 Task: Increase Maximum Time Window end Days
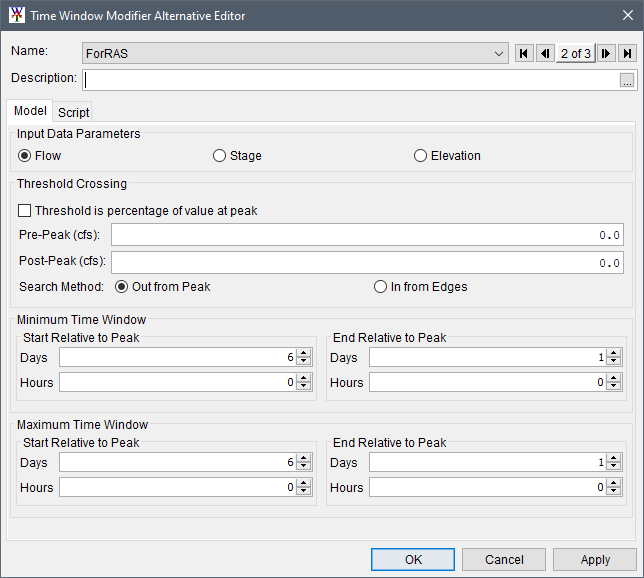click(613, 458)
